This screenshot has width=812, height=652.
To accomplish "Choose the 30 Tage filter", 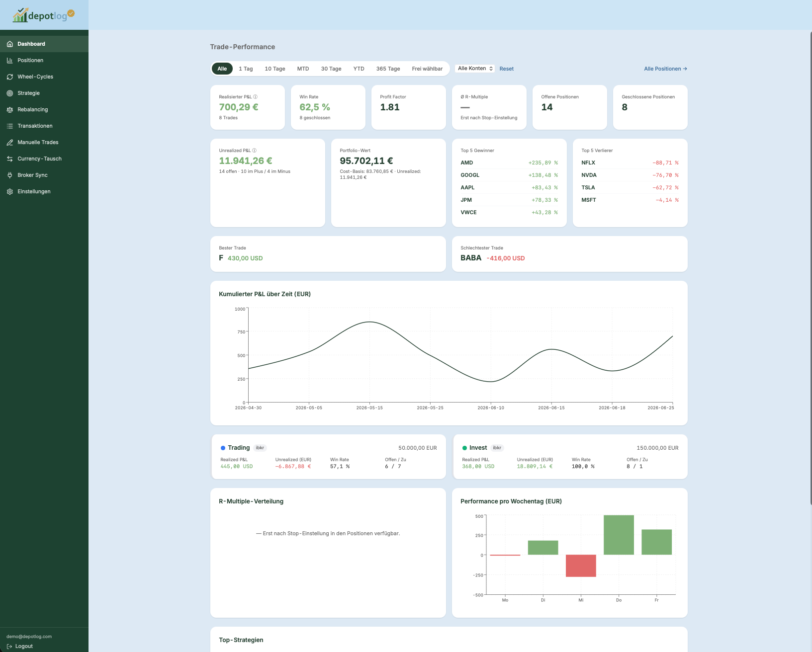I will pyautogui.click(x=331, y=69).
